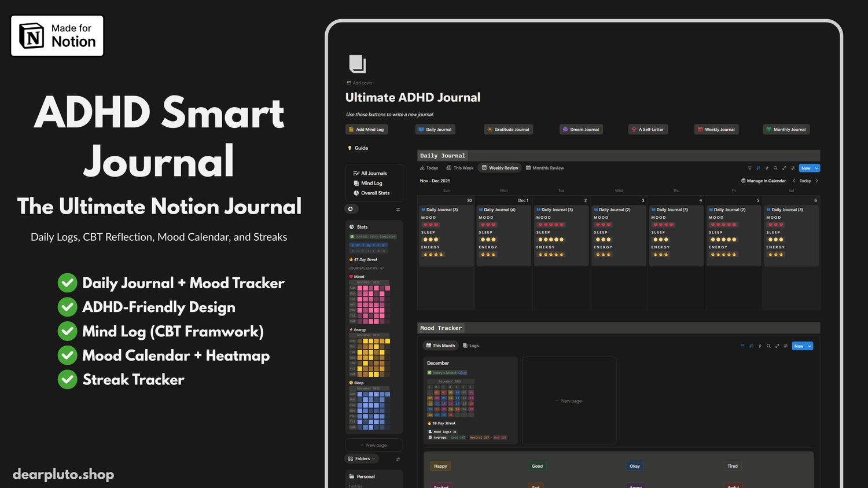This screenshot has height=488, width=868.
Task: Toggle the Journal Entry Completed checkbox
Action: coord(351,236)
